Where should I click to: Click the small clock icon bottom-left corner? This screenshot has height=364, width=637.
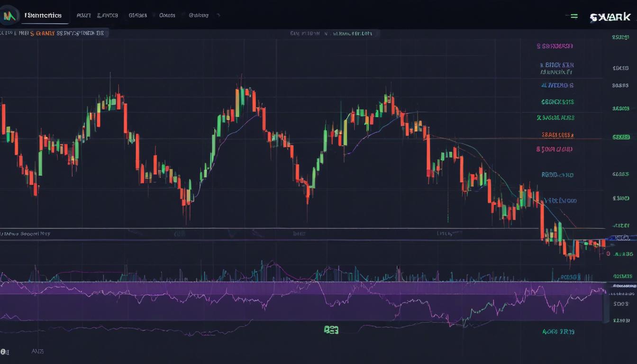pyautogui.click(x=5, y=351)
